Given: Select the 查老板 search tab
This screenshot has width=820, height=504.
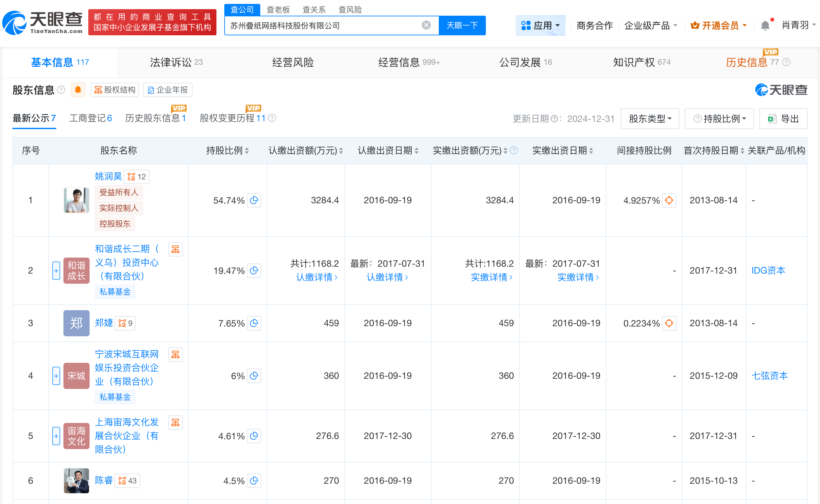Looking at the screenshot, I should click(x=278, y=10).
